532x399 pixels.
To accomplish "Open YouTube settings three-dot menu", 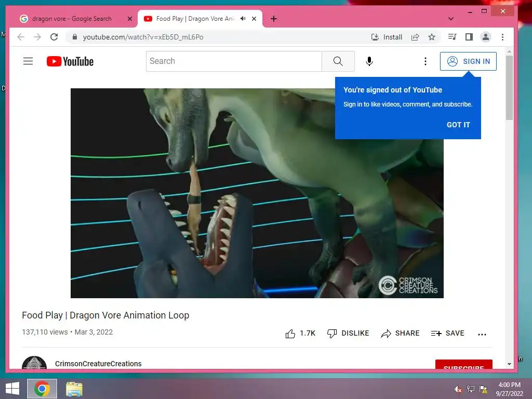I will [425, 61].
